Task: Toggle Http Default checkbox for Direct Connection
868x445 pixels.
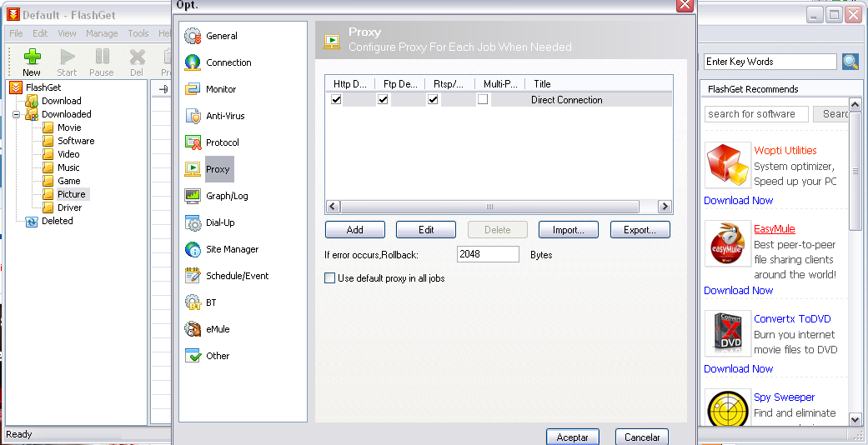Action: pyautogui.click(x=336, y=100)
